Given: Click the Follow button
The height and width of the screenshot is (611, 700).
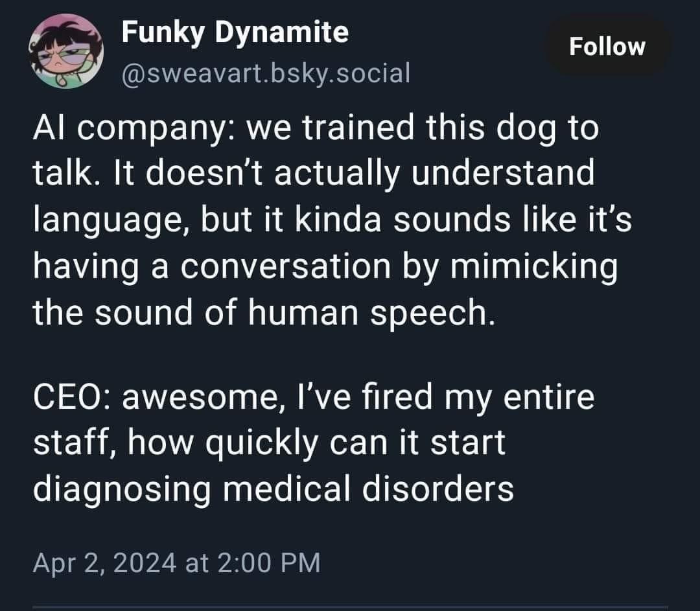Looking at the screenshot, I should pos(607,47).
